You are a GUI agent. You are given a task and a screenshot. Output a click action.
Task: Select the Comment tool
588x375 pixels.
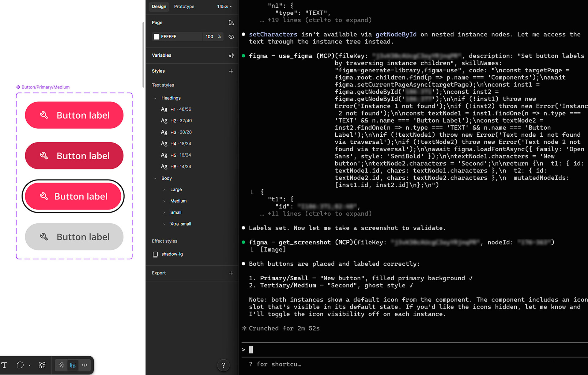point(20,365)
